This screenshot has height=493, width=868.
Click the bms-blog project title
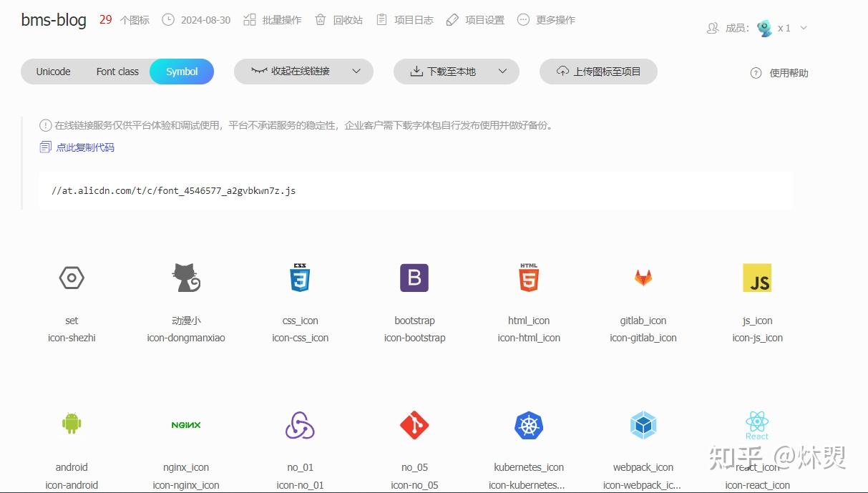54,20
